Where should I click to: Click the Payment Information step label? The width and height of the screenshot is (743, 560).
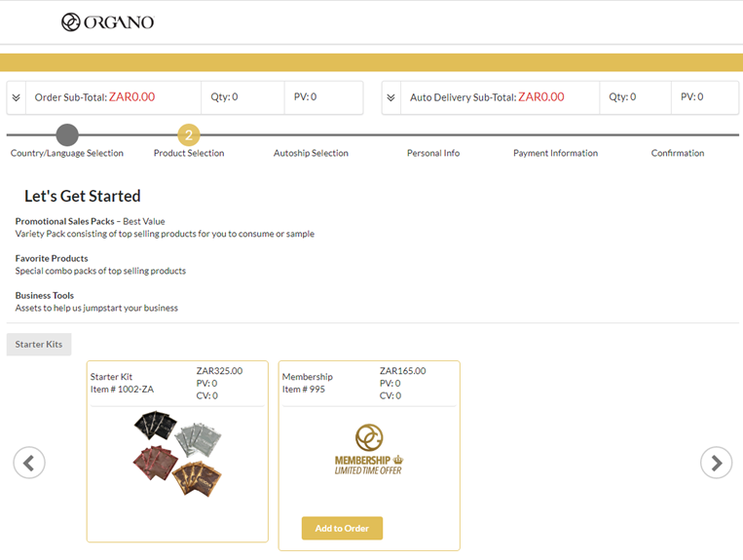(x=555, y=153)
